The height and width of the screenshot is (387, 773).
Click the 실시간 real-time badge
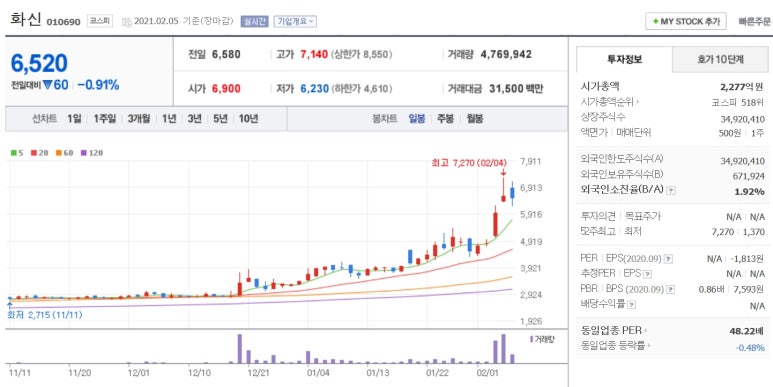click(254, 21)
